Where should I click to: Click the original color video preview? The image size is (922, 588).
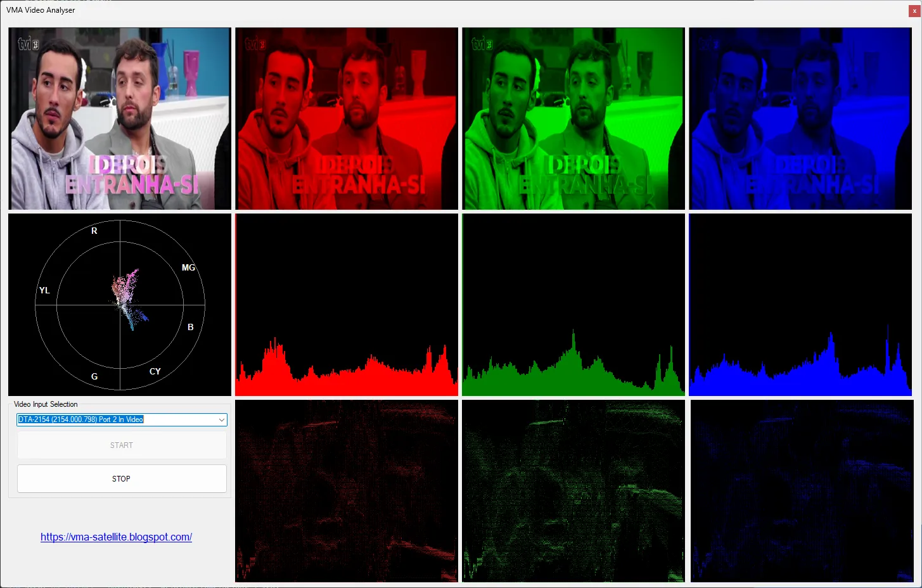[120, 118]
